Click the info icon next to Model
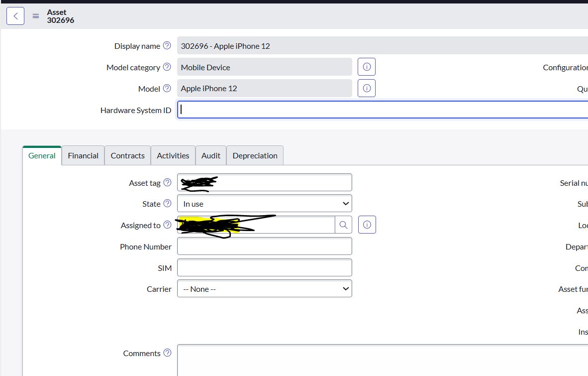The width and height of the screenshot is (588, 376). tap(367, 88)
